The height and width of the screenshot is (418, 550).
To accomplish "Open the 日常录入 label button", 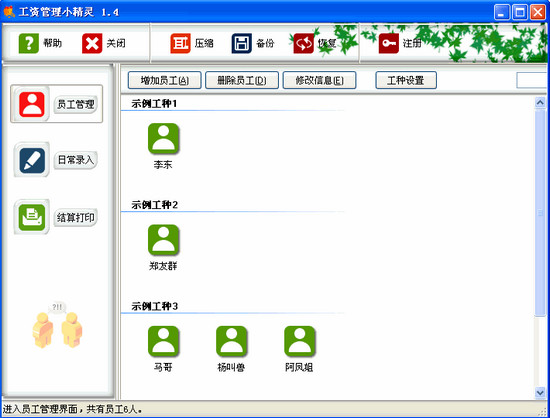I will pos(75,160).
